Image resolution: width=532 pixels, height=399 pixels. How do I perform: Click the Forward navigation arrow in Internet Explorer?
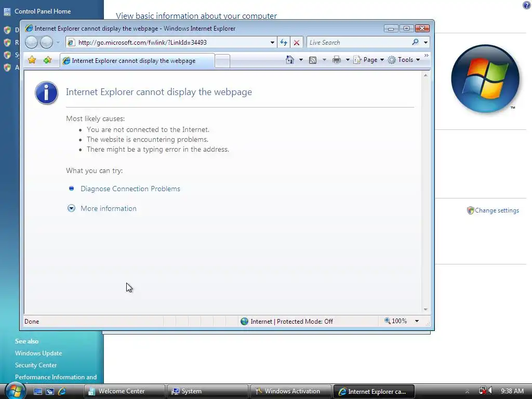46,43
